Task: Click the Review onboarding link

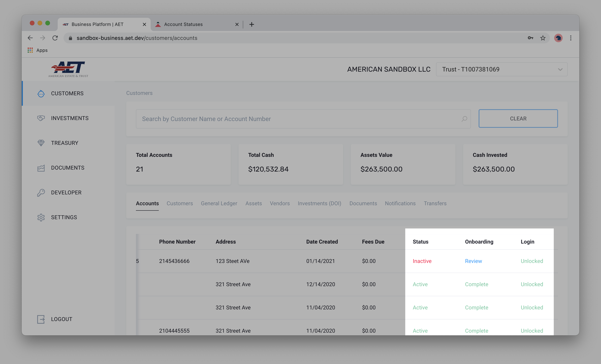Action: pyautogui.click(x=473, y=261)
